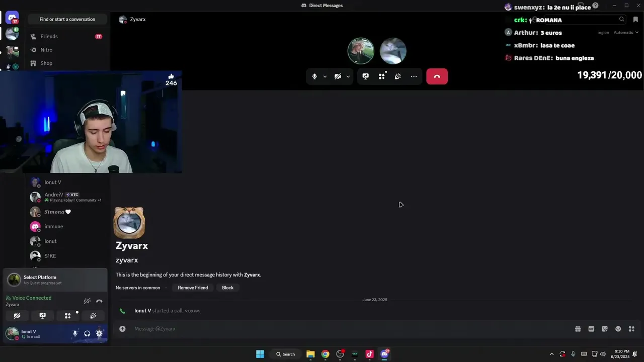Click Select Platform quest banner
The image size is (644, 362).
[x=55, y=280]
